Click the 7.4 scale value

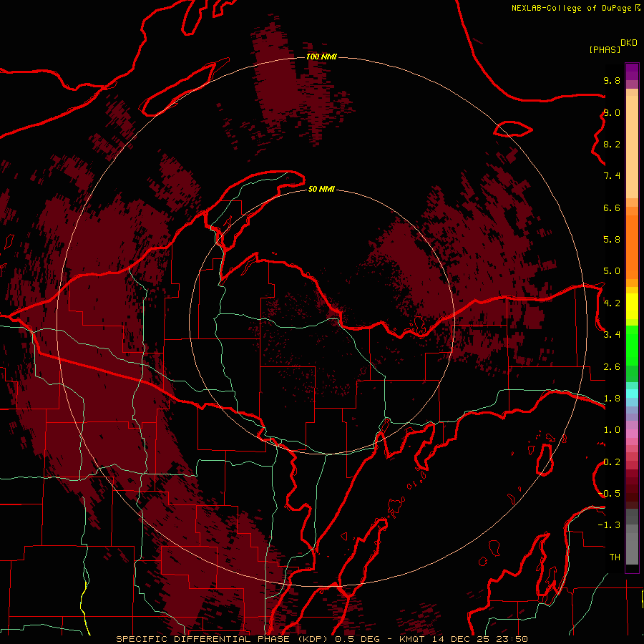[x=612, y=176]
